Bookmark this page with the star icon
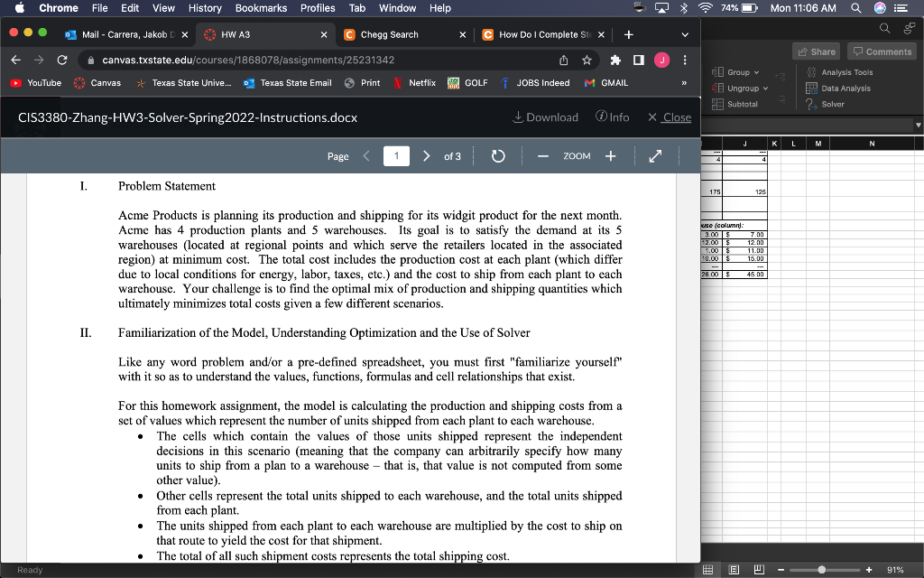Image resolution: width=924 pixels, height=578 pixels. 587,60
